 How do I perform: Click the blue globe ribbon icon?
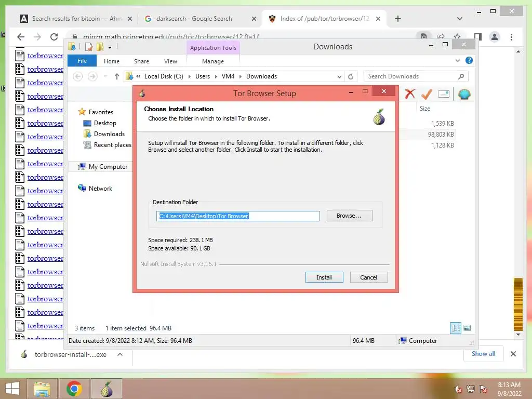coord(464,94)
